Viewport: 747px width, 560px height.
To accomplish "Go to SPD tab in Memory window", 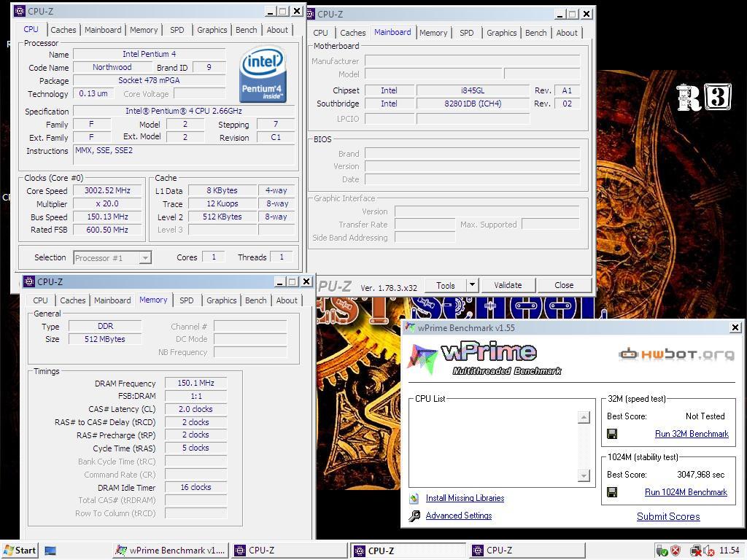I will click(186, 300).
